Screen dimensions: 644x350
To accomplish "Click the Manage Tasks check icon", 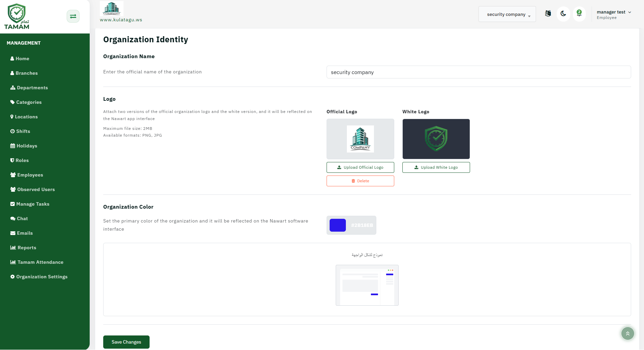I will [13, 204].
